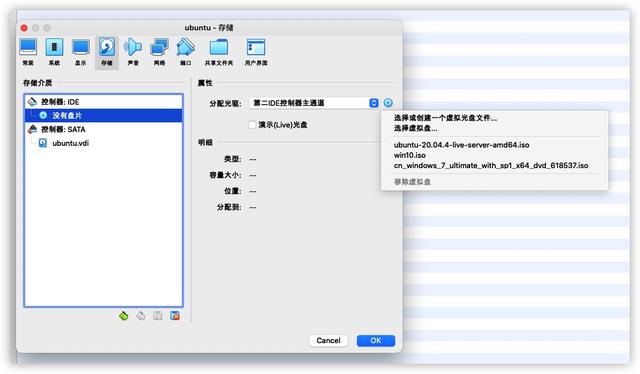
Task: Select the IDE controller (控制器: IDE) row
Action: [x=104, y=102]
